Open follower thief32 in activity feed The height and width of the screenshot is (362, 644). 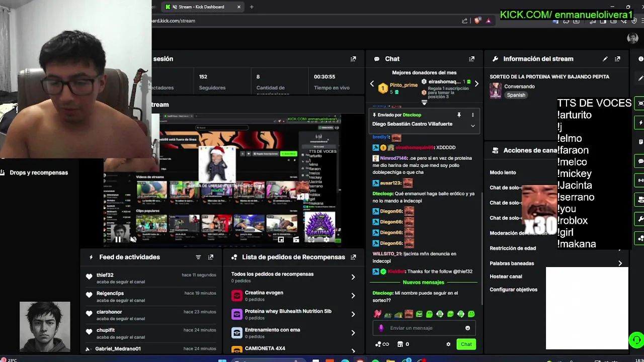pos(105,275)
